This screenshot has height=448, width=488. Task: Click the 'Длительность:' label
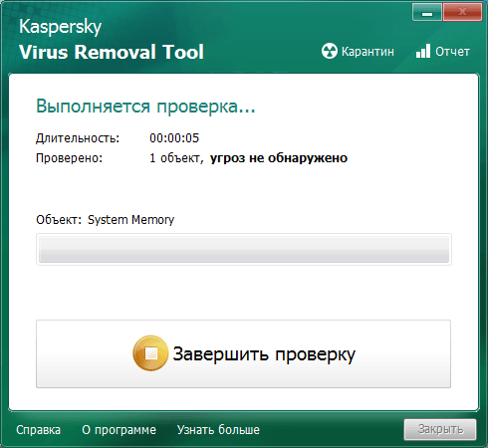[78, 138]
